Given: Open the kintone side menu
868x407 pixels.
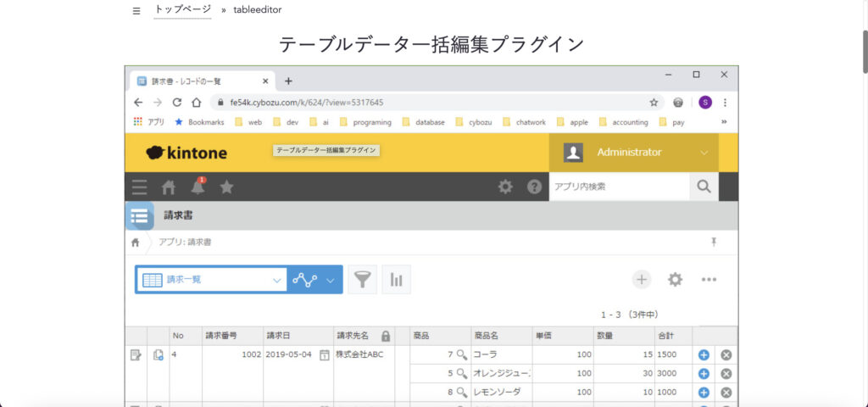Looking at the screenshot, I should tap(140, 187).
